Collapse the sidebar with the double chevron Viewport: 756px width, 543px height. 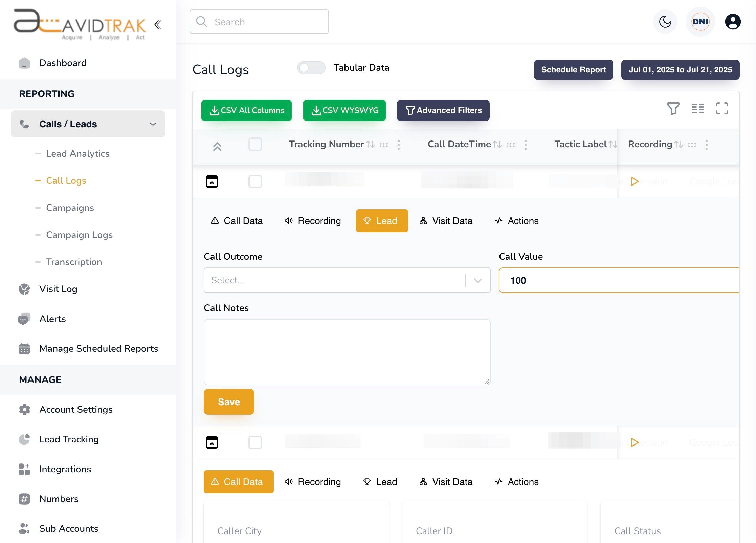(157, 25)
